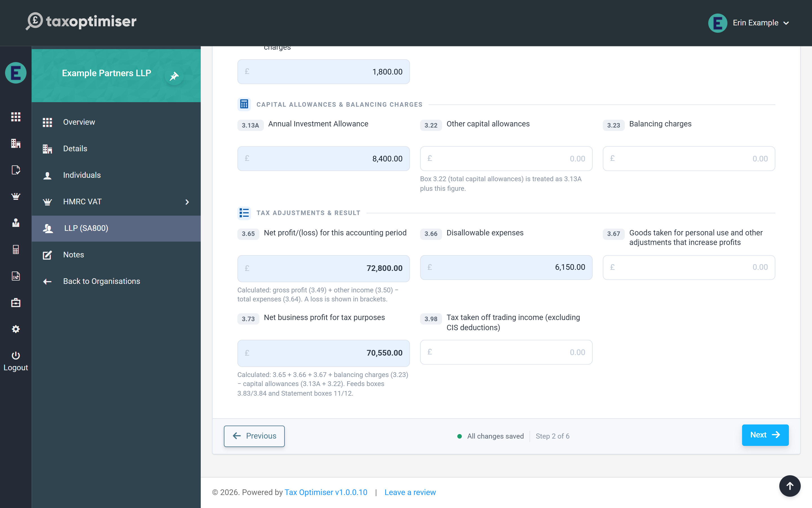Click the HMRC VAT crown icon in sidebar menu

(47, 202)
